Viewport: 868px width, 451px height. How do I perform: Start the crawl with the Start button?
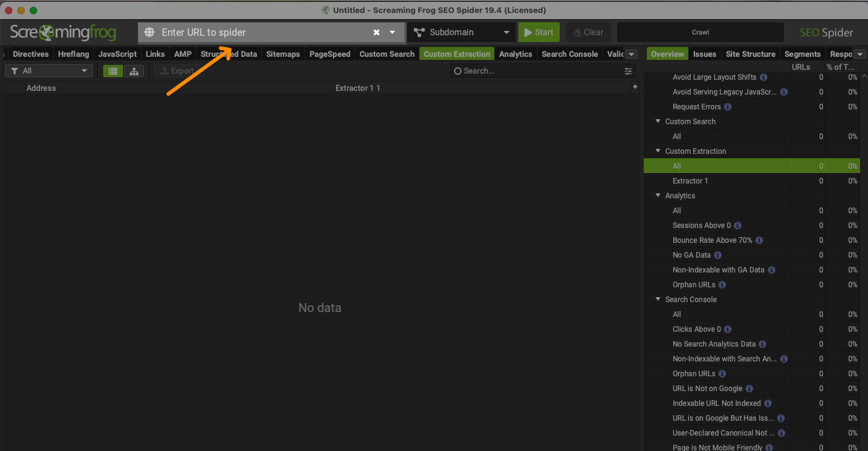[539, 32]
